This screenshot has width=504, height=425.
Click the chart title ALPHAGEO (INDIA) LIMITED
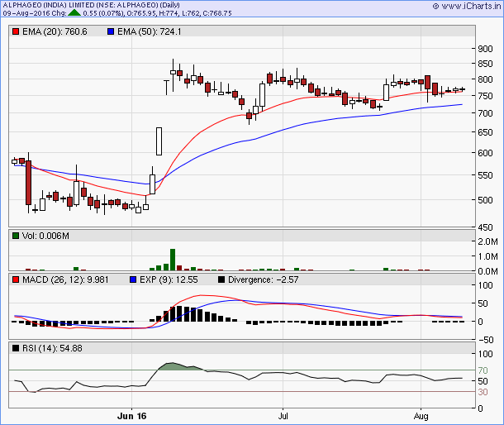[x=49, y=5]
